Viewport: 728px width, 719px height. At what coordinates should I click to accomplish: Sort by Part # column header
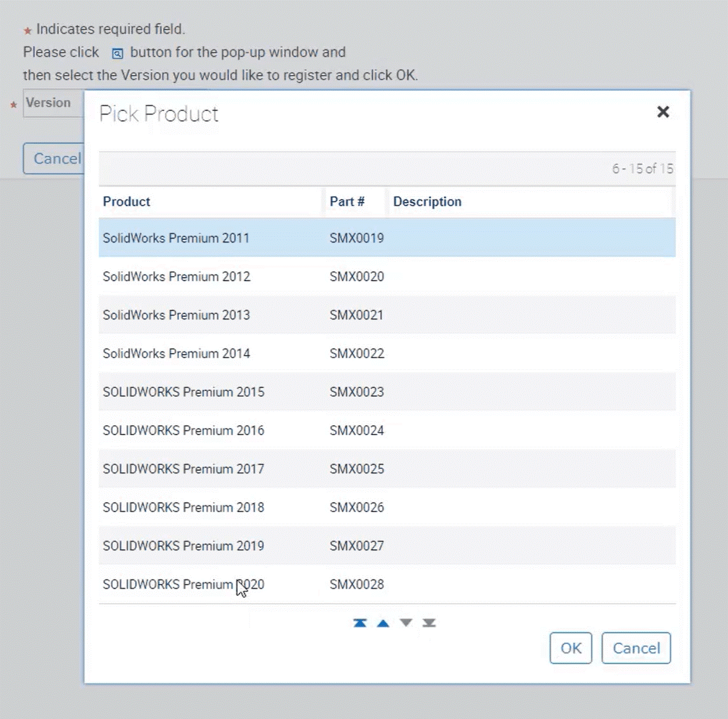[x=347, y=202]
